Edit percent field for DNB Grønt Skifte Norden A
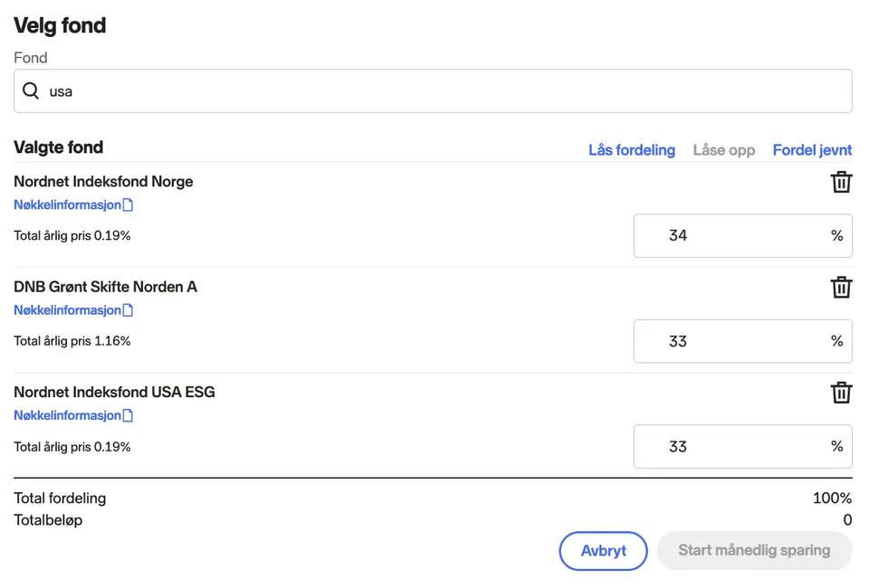The width and height of the screenshot is (869, 588). tap(742, 341)
